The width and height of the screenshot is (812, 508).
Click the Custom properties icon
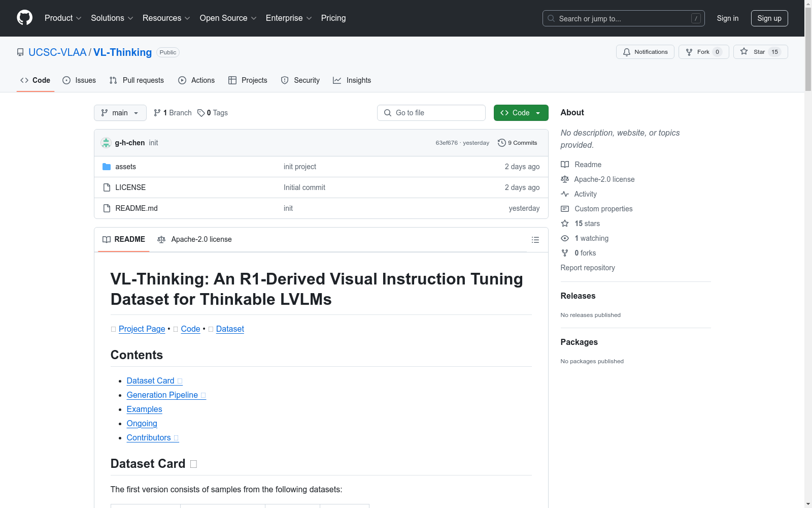click(x=565, y=209)
